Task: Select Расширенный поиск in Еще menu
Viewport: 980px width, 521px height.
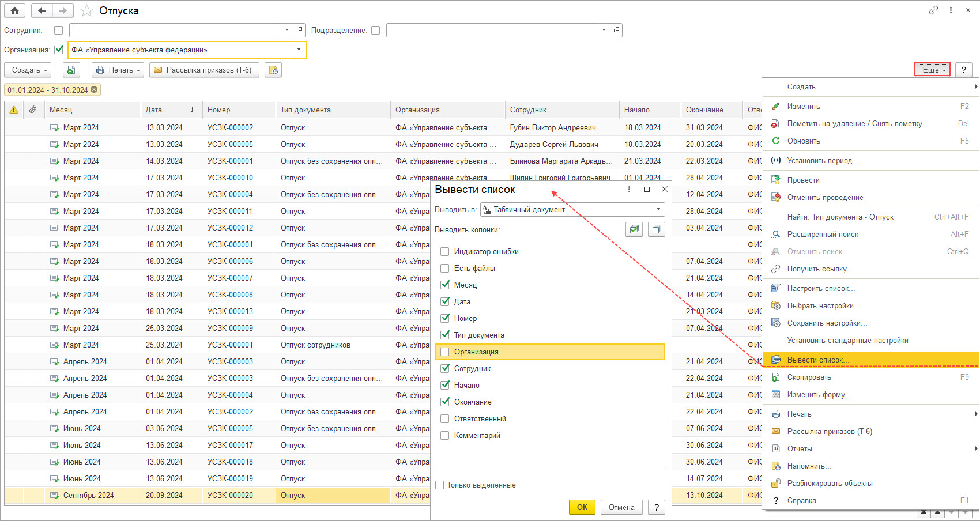Action: point(870,235)
